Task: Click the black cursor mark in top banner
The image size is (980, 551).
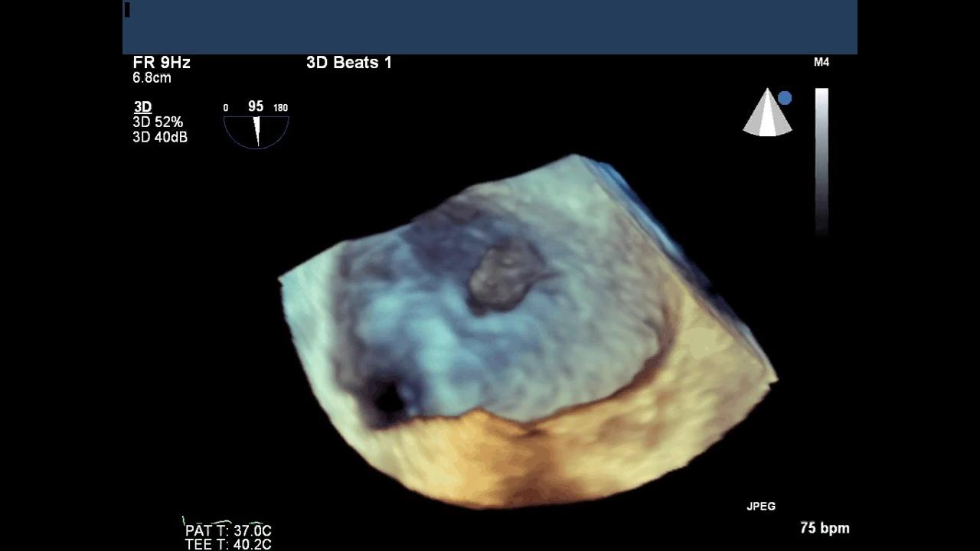Action: (127, 10)
